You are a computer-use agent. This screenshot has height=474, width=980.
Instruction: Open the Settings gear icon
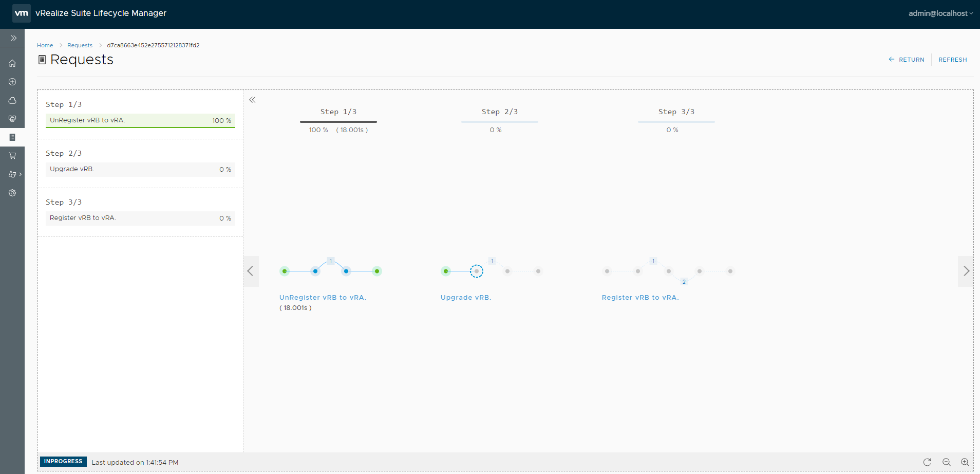pos(12,193)
